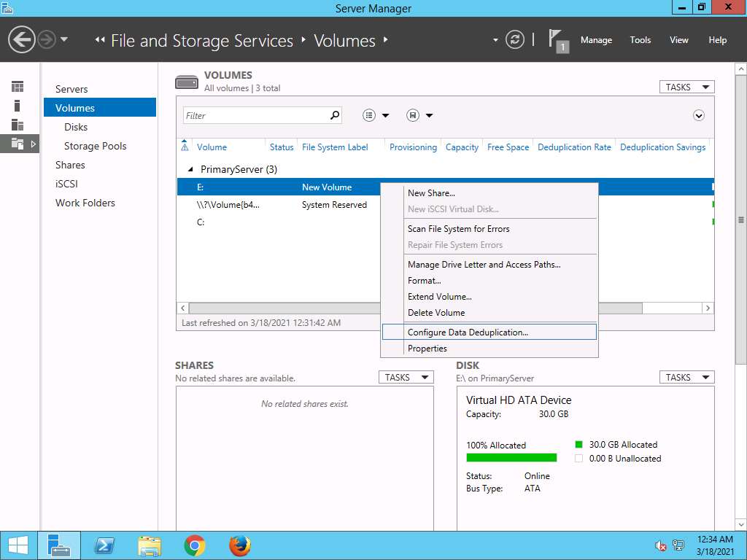Image resolution: width=747 pixels, height=560 pixels.
Task: Click the refresh icon in header
Action: point(514,39)
